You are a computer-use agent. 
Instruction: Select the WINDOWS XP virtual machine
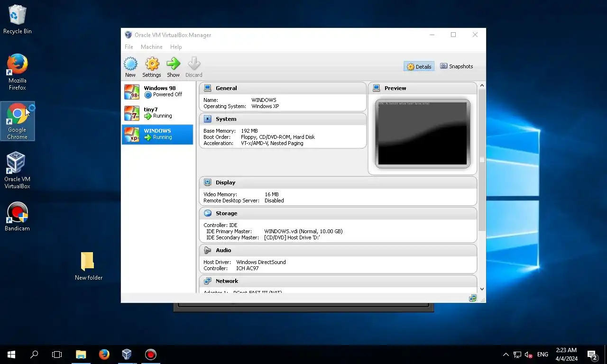[157, 134]
